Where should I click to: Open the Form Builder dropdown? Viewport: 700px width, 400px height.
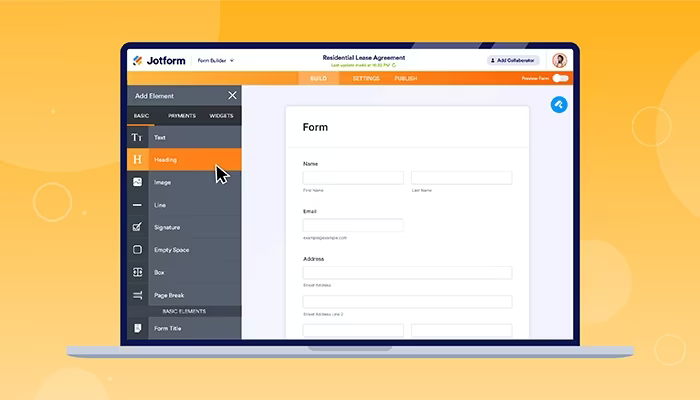coord(216,61)
